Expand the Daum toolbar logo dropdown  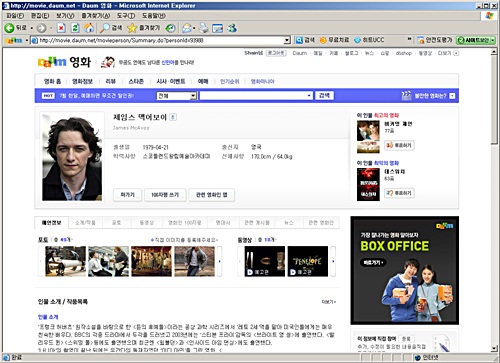pyautogui.click(x=27, y=40)
